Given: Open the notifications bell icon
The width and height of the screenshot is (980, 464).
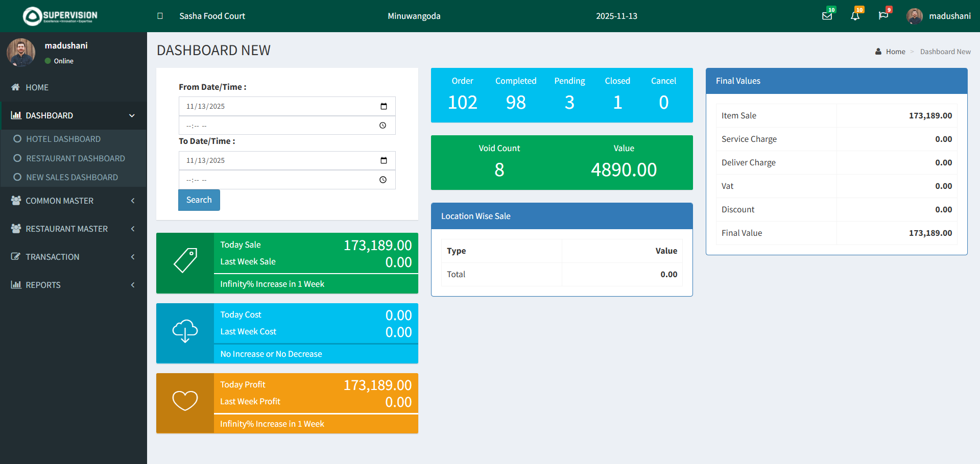Looking at the screenshot, I should (x=855, y=16).
